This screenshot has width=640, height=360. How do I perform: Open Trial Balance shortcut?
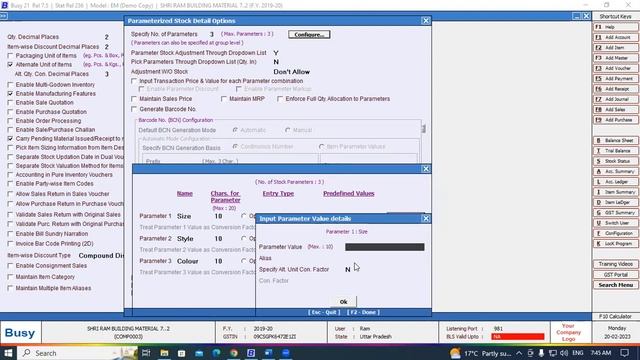[x=616, y=151]
